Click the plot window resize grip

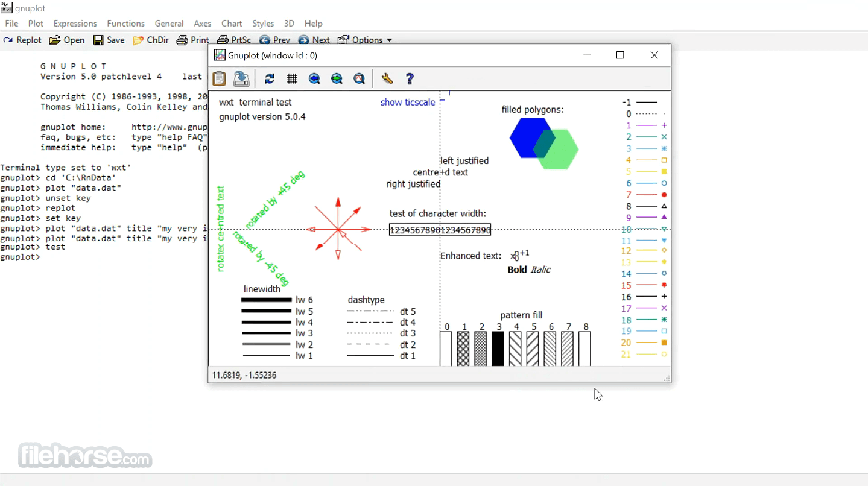pyautogui.click(x=667, y=378)
